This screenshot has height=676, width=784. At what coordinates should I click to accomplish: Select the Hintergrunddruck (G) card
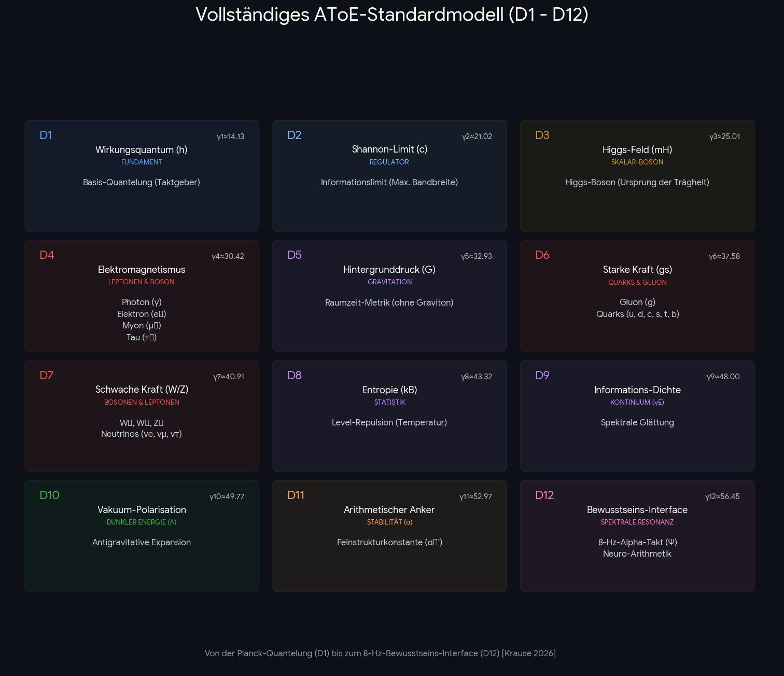click(x=389, y=296)
